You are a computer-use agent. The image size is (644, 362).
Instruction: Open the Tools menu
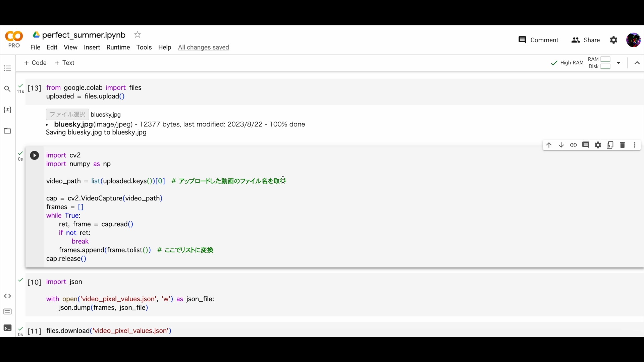click(x=144, y=48)
